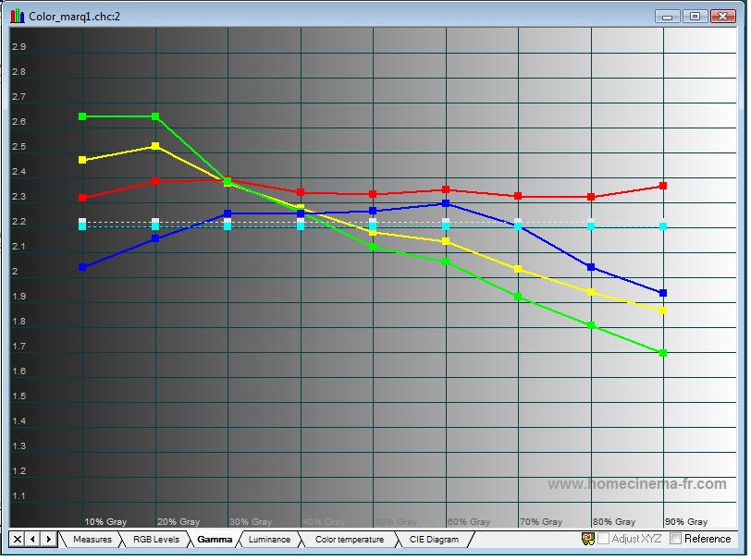The height and width of the screenshot is (560, 751).
Task: Click the 80% Gray axis label
Action: click(x=614, y=522)
